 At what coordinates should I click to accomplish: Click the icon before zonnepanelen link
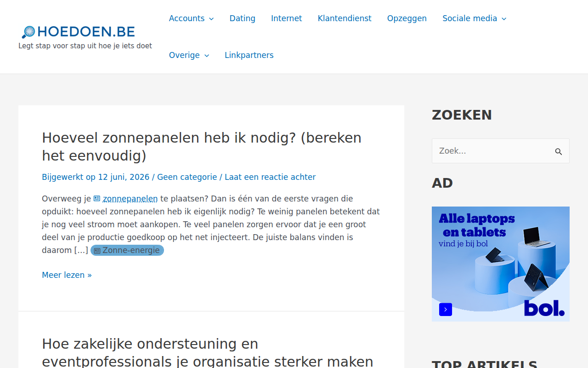tap(97, 199)
